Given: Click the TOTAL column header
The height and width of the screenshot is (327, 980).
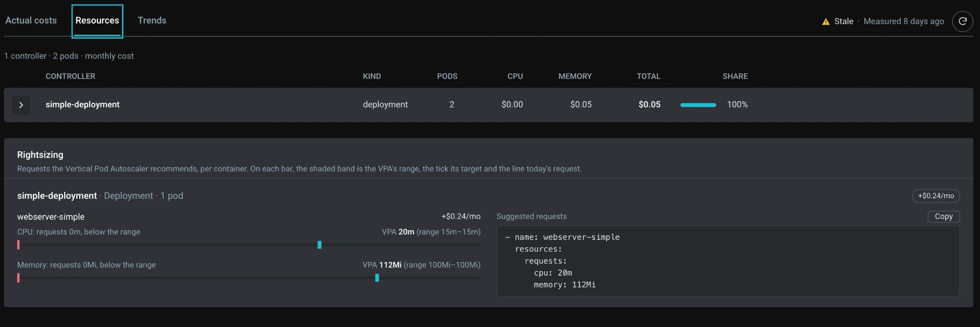Looking at the screenshot, I should [649, 76].
